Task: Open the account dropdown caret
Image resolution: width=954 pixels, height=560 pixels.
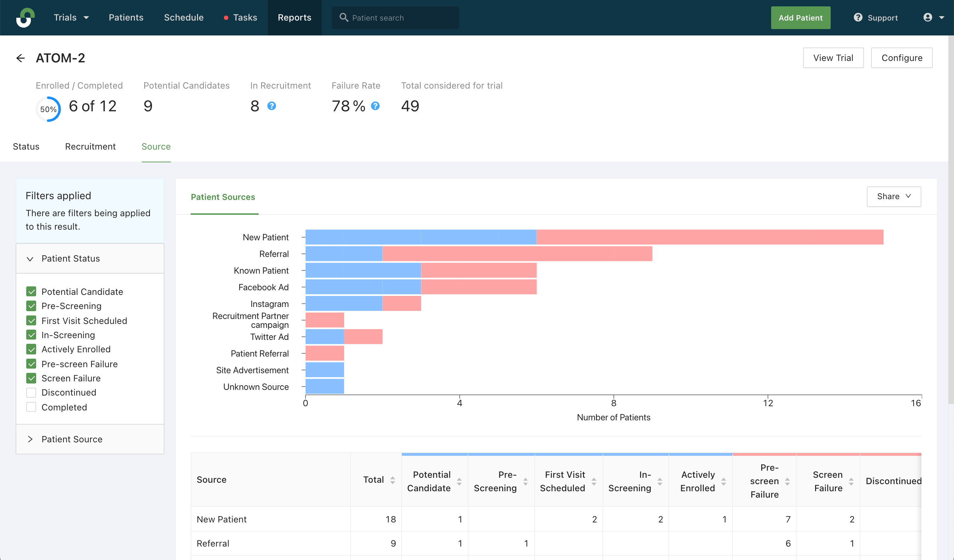Action: (x=942, y=17)
